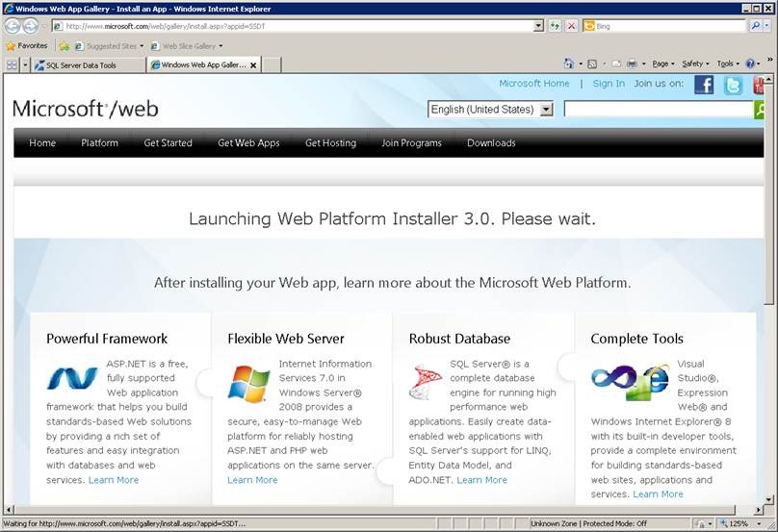This screenshot has height=532, width=778.
Task: Click Learn More under Complete Tools
Action: (658, 494)
